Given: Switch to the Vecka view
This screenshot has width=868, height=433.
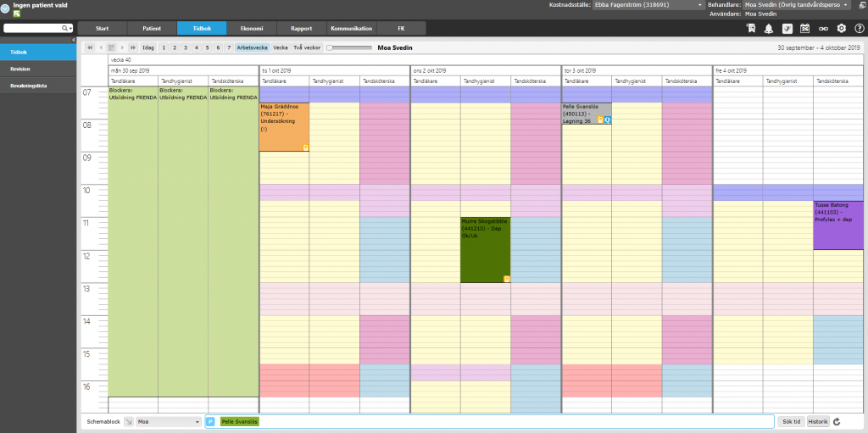Looking at the screenshot, I should click(x=281, y=47).
